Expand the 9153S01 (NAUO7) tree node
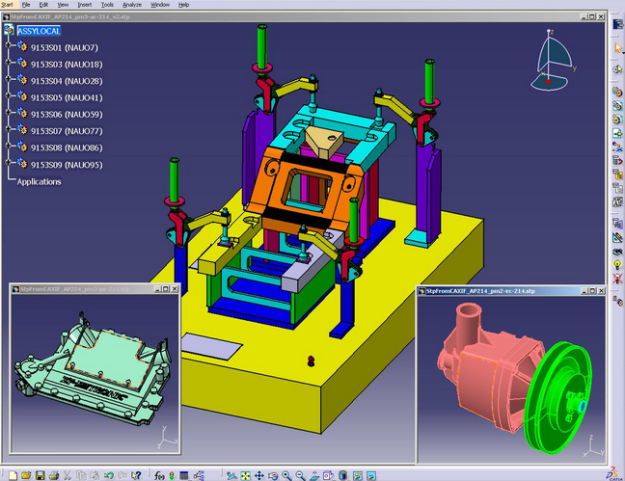Viewport: 625px width, 481px height. tap(8, 47)
